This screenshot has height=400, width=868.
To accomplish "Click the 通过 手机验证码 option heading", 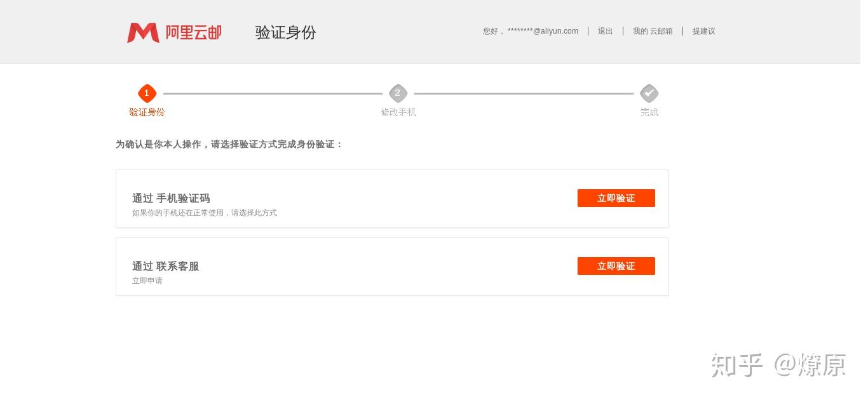I will pyautogui.click(x=171, y=198).
